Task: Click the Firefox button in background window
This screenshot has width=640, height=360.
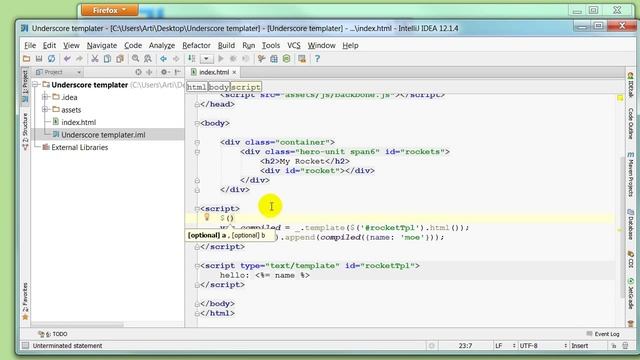Action: [x=109, y=10]
